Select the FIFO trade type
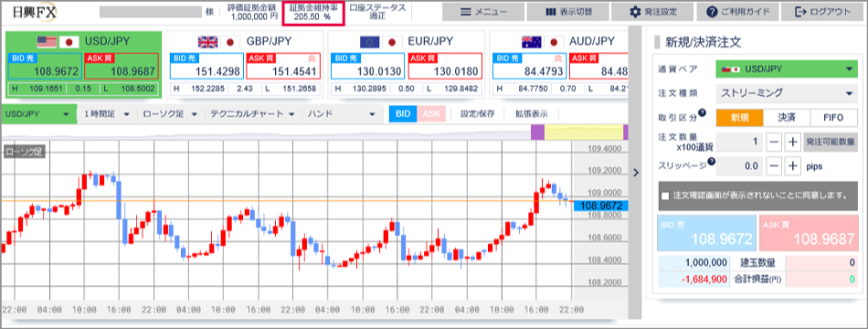Image resolution: width=868 pixels, height=329 pixels. (833, 118)
